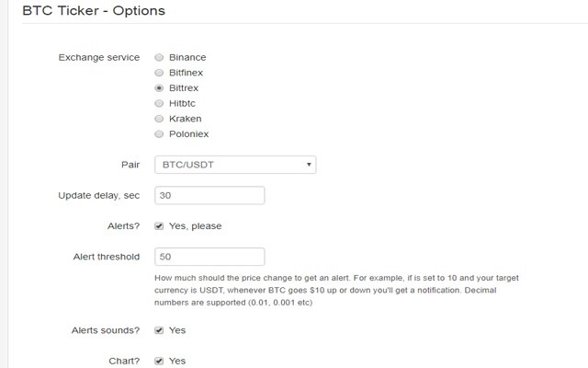This screenshot has height=368, width=588.
Task: Click the Binance label text
Action: coord(187,57)
